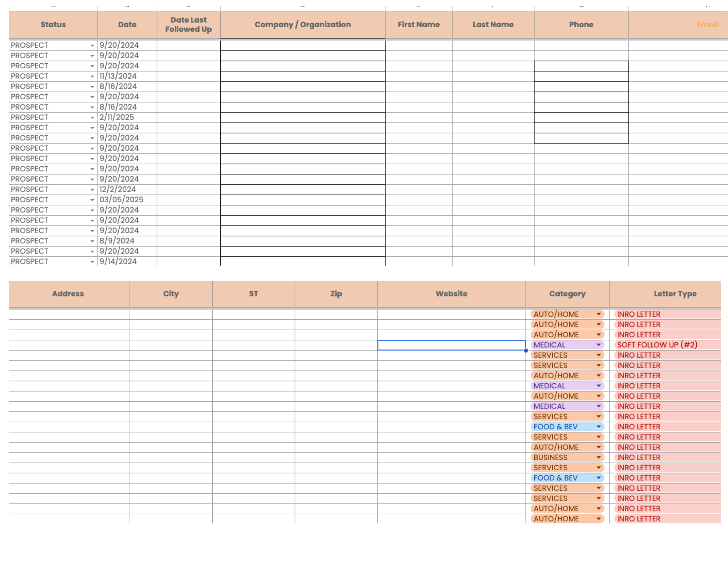This screenshot has width=728, height=562.
Task: Open Status dropdown in the 12/2/2024 row
Action: click(x=92, y=190)
